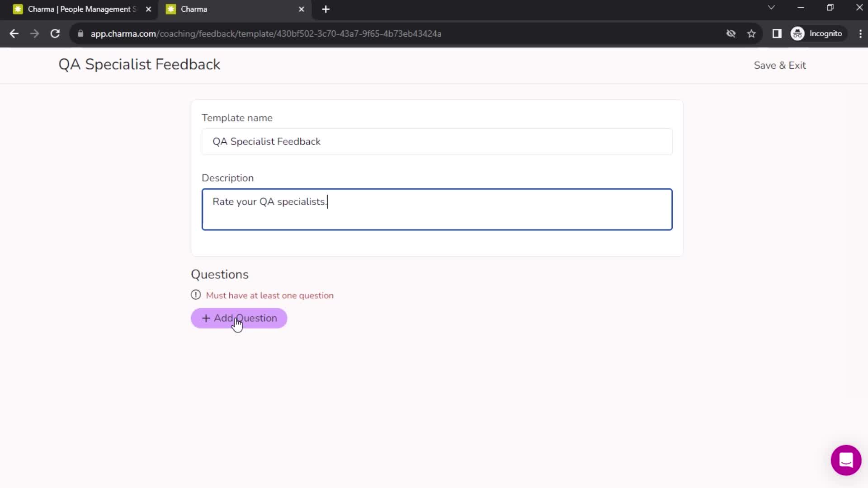Focus the Template name input field
Viewport: 868px width, 488px height.
[x=437, y=141]
